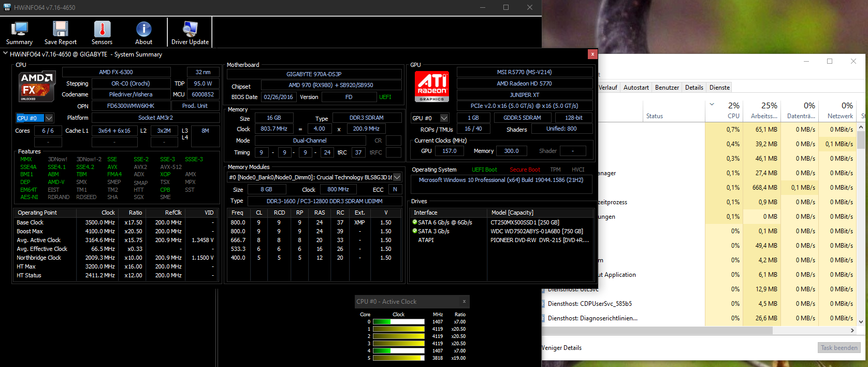
Task: Click the green SATA 6 Gb/s drive status icon
Action: [x=414, y=222]
